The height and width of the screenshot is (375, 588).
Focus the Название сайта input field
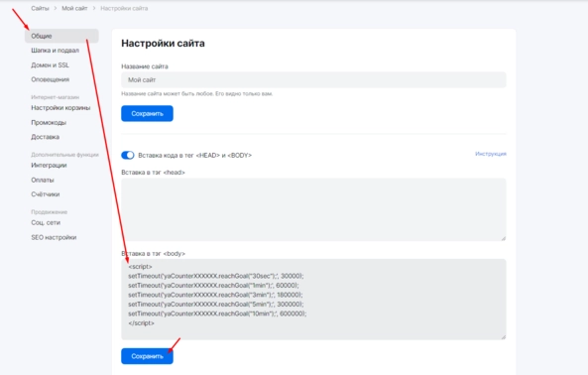pyautogui.click(x=313, y=80)
